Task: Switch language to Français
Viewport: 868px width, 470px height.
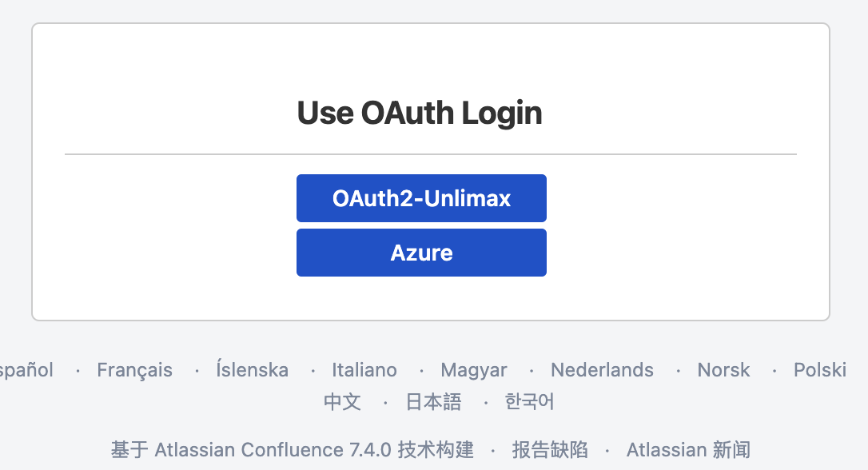Action: tap(134, 370)
